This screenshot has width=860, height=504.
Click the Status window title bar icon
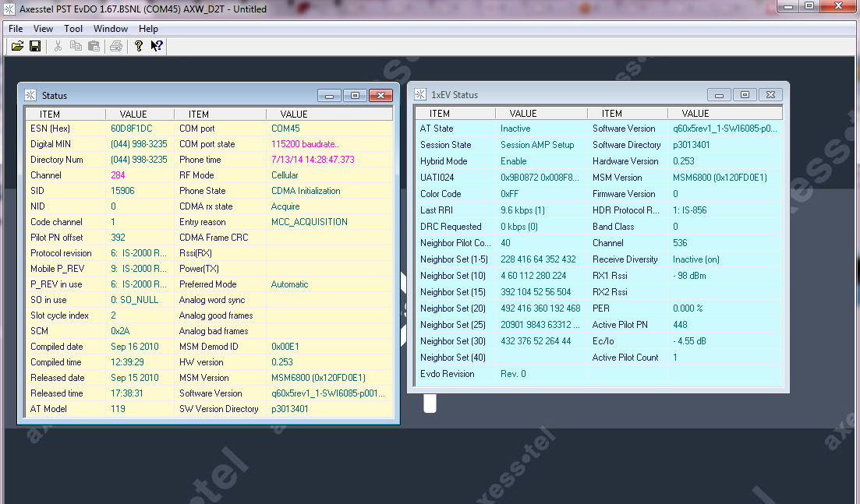(x=30, y=95)
